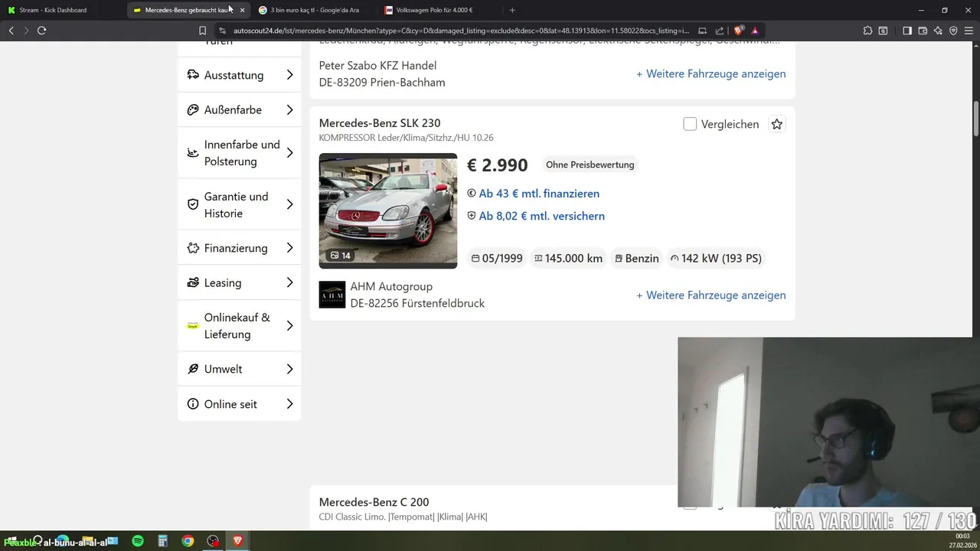Viewport: 980px width, 551px height.
Task: Click the browser back arrow
Action: [x=11, y=31]
